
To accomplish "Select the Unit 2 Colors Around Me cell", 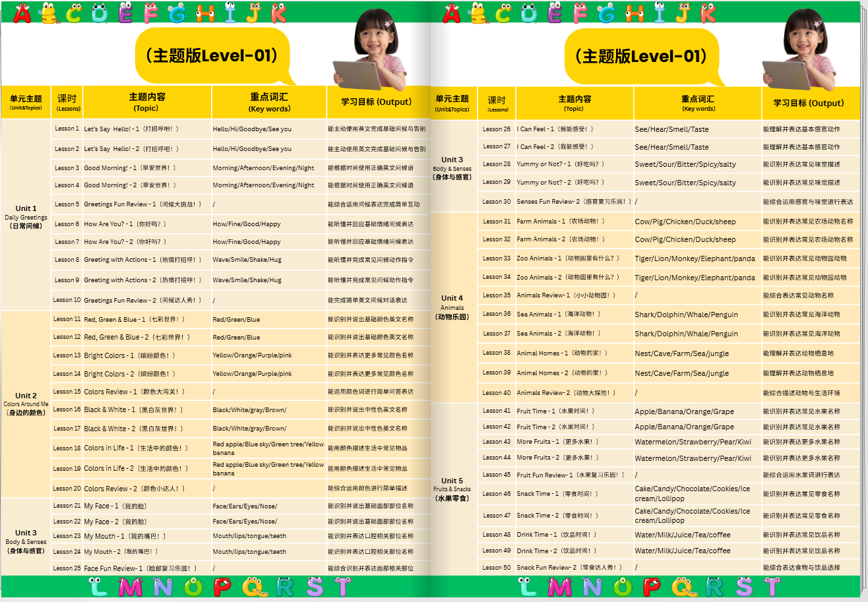I will click(x=26, y=404).
